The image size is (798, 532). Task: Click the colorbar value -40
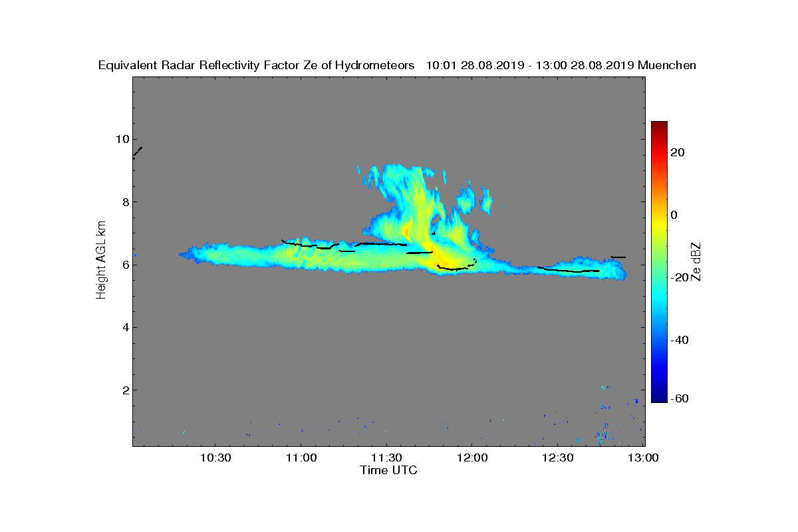678,340
